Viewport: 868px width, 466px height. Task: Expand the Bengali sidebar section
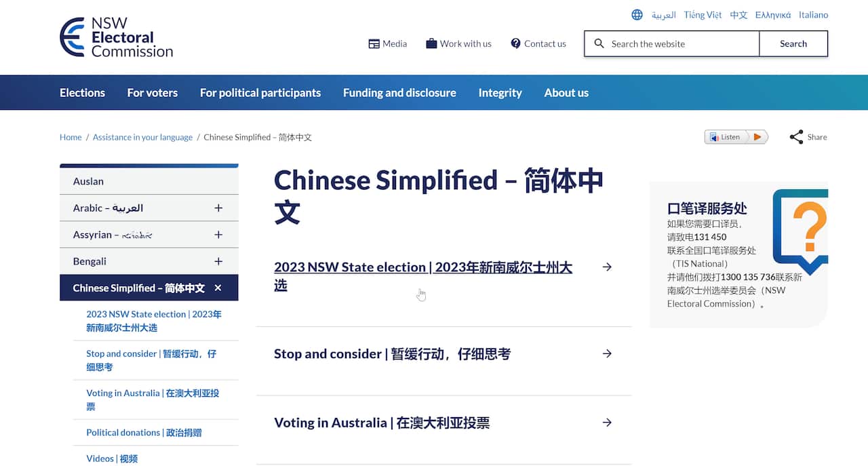(218, 261)
